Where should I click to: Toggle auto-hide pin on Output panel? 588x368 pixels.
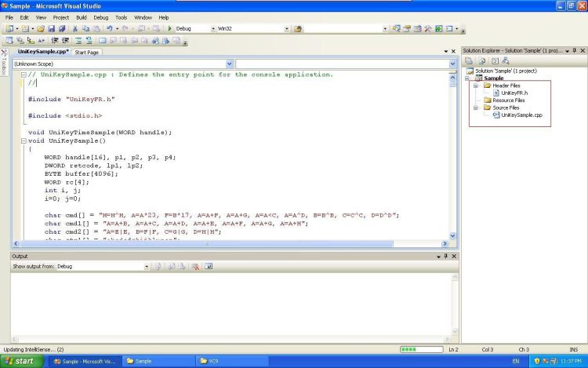[x=446, y=257]
